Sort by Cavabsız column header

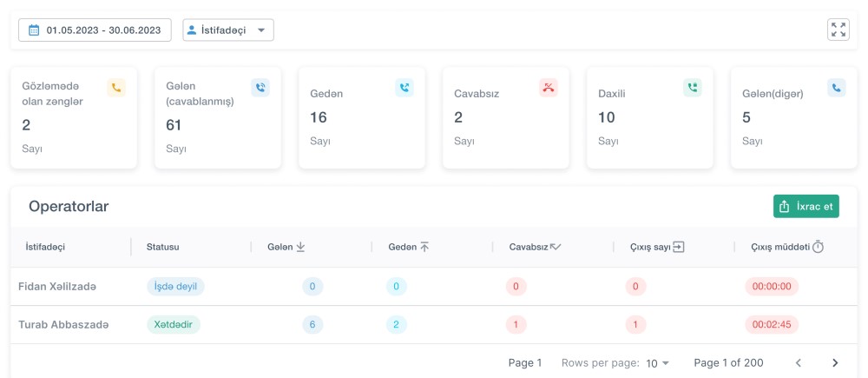pos(535,247)
